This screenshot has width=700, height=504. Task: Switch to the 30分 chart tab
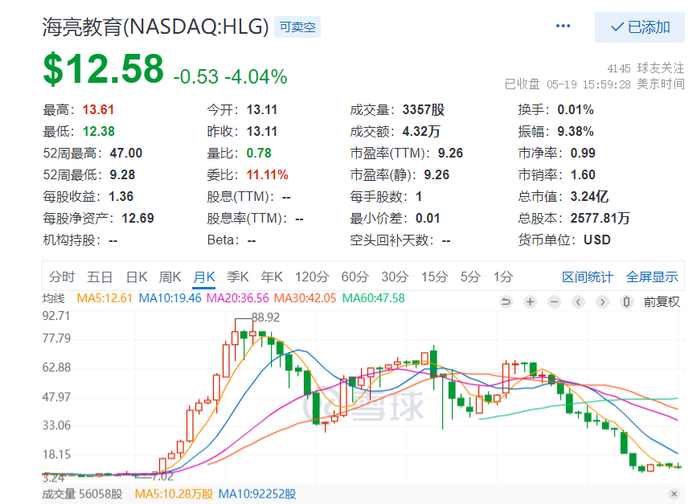[x=395, y=277]
